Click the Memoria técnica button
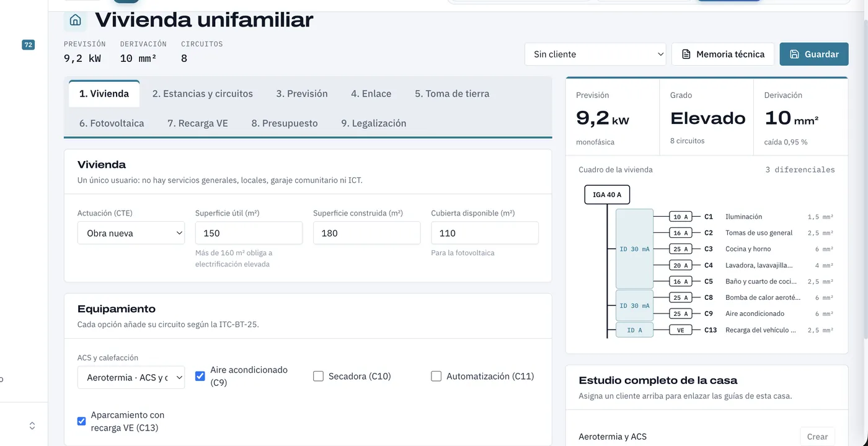 [x=723, y=55]
